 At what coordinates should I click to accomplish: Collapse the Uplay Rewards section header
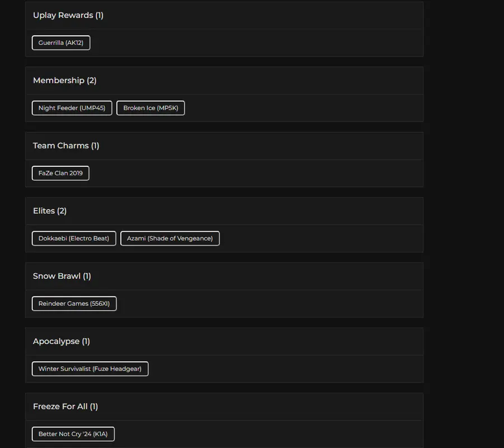[63, 15]
